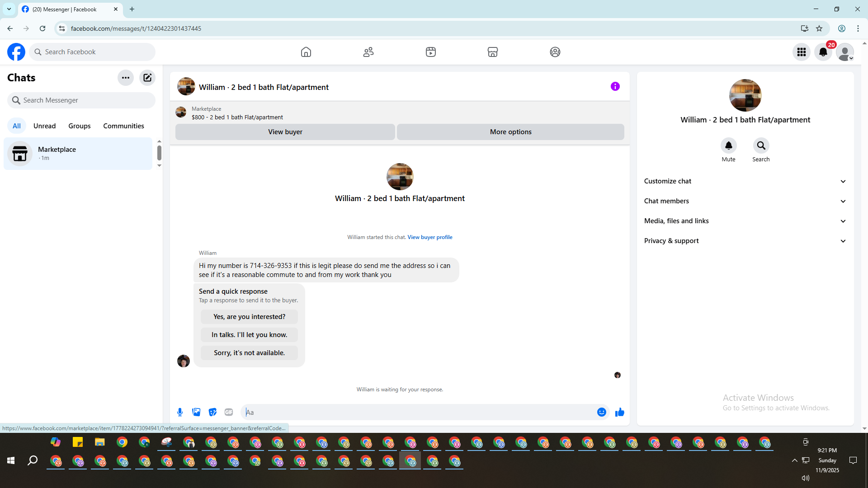Open the Video (Watch) icon
Image resolution: width=868 pixels, height=488 pixels.
coord(431,52)
